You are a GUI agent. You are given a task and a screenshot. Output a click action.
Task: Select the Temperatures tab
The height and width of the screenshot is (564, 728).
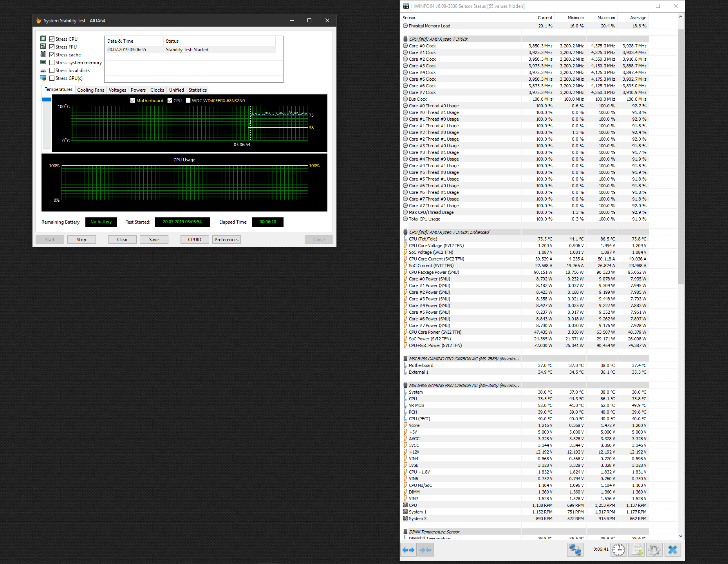(x=59, y=90)
